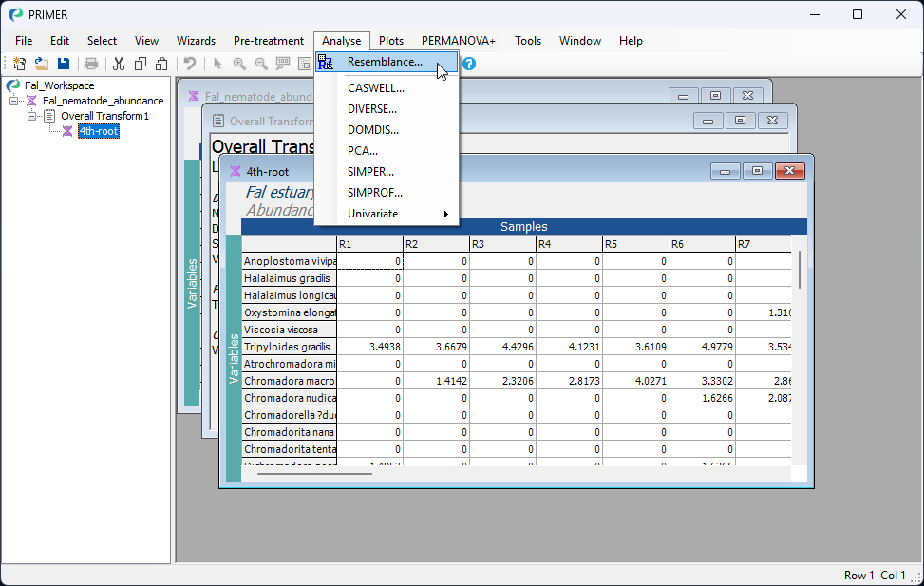Click the R4 column header
The height and width of the screenshot is (586, 924).
(x=569, y=244)
